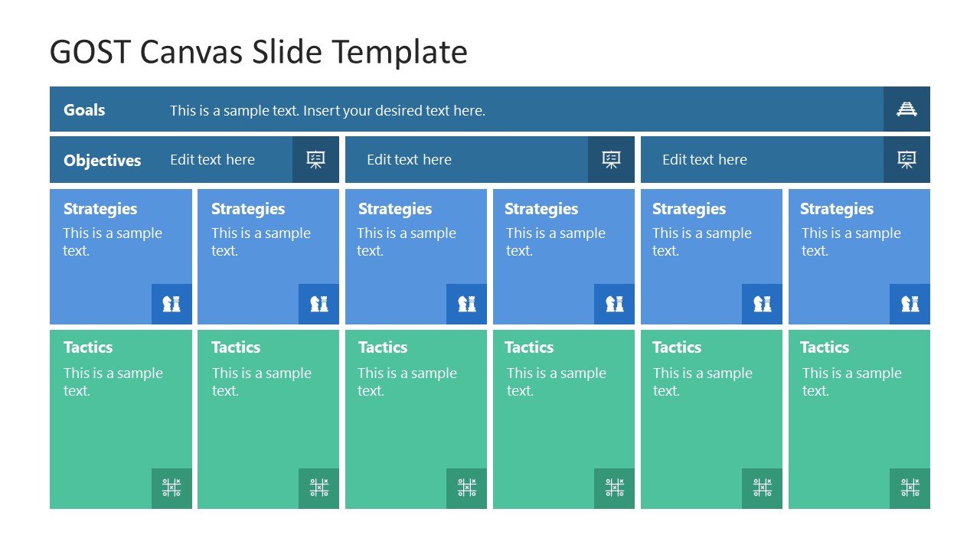Click the GOST Canvas Slide Template title
The image size is (980, 551).
pyautogui.click(x=259, y=52)
